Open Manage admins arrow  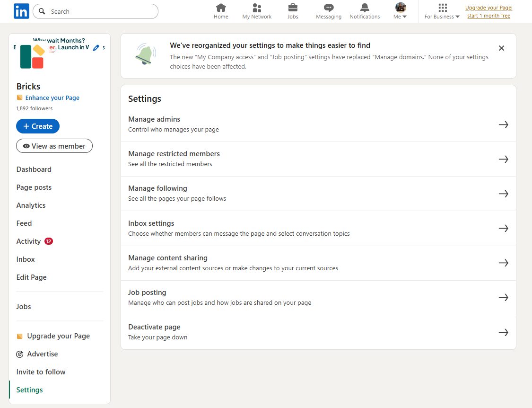coord(503,124)
